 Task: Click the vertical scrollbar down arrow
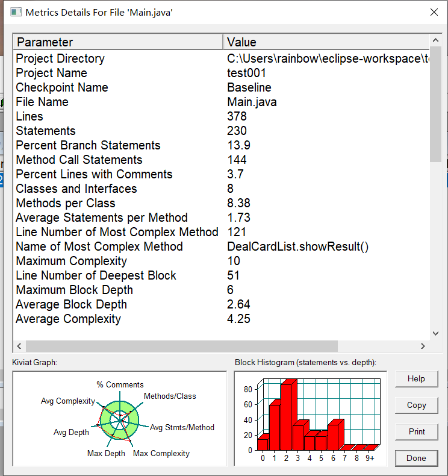tap(435, 334)
